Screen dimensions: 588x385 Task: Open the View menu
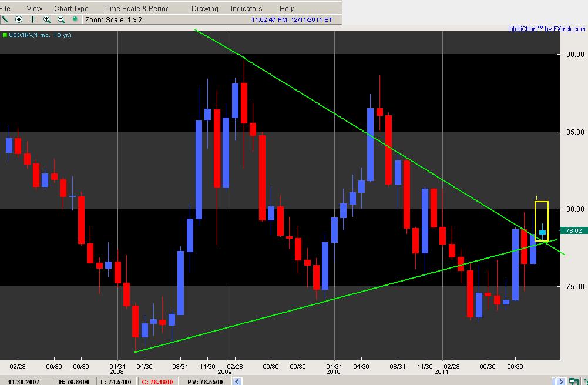click(x=35, y=9)
